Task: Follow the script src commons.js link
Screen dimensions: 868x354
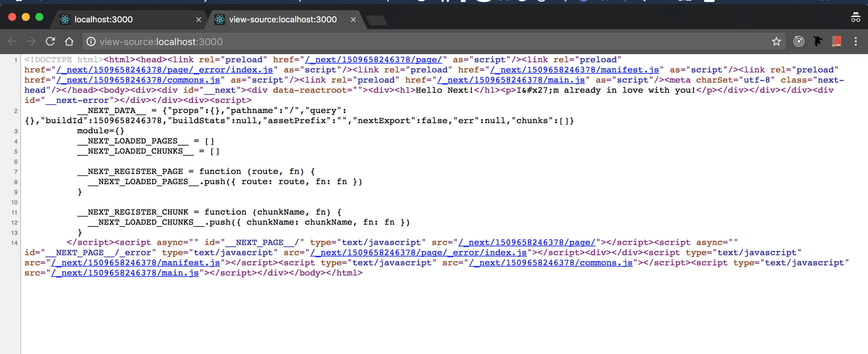Action: tap(551, 263)
